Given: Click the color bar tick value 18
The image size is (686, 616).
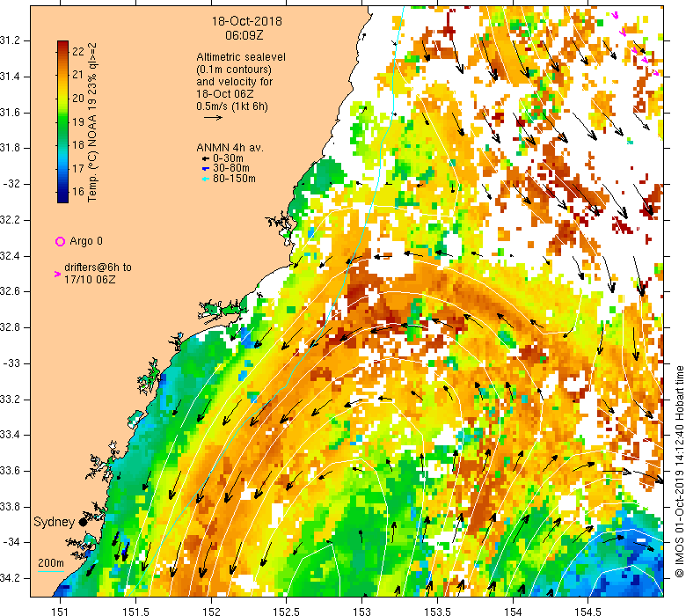Looking at the screenshot, I should coord(78,145).
